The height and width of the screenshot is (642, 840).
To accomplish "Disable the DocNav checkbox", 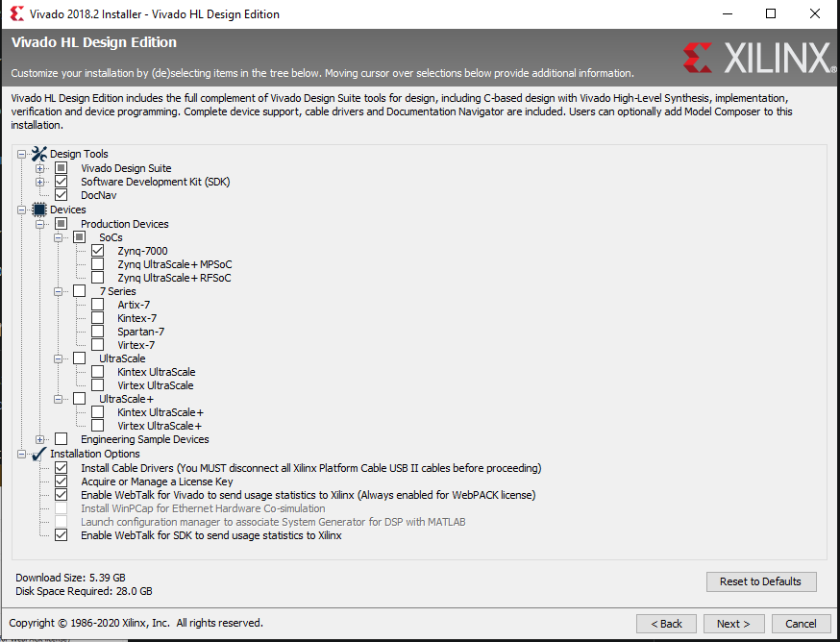I will point(62,195).
